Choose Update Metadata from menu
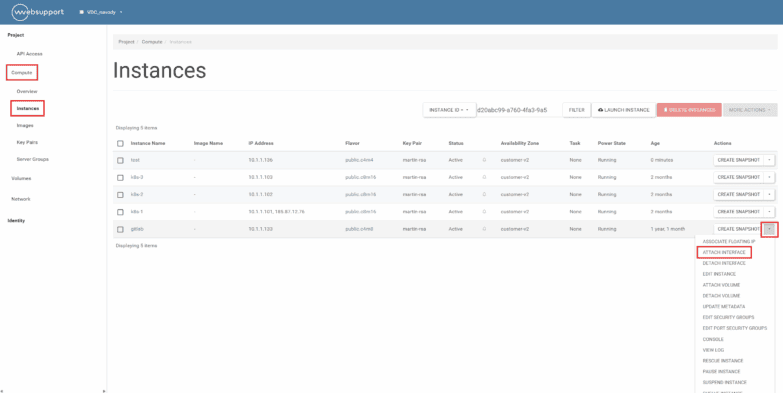The image size is (783, 393). [724, 307]
